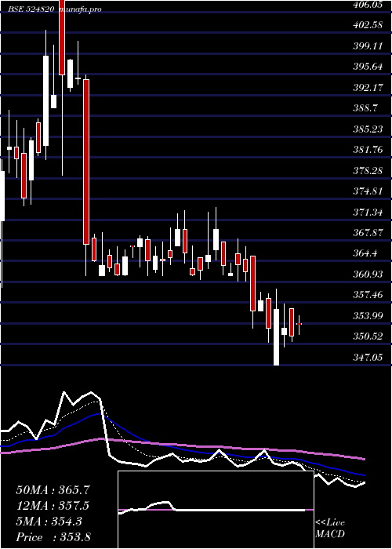Click the 371.34 price axis label
The height and width of the screenshot is (549, 392).
point(367,213)
